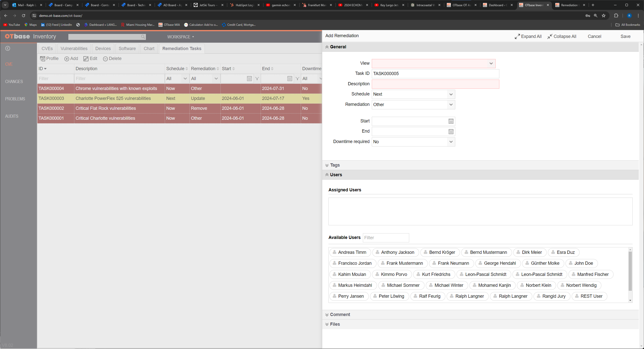
Task: Open the Start date calendar in form
Action: [x=451, y=121]
